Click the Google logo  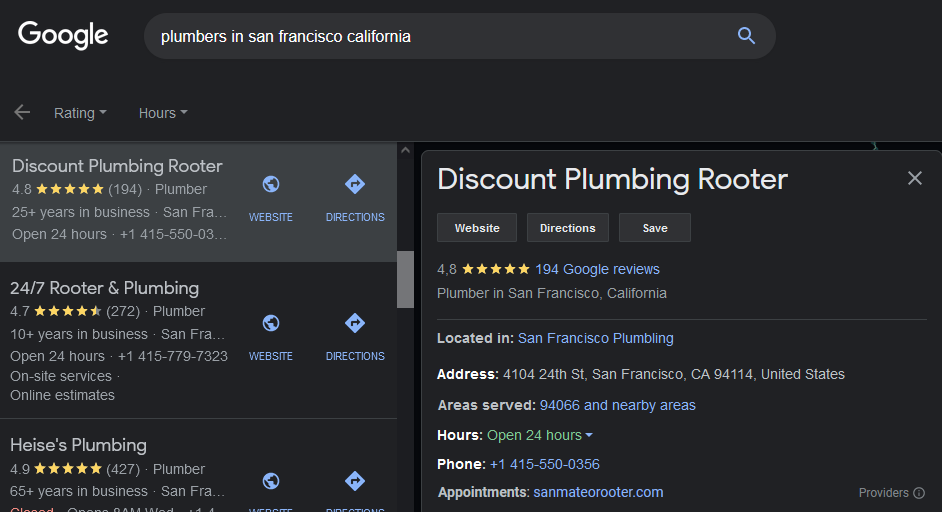tap(63, 35)
